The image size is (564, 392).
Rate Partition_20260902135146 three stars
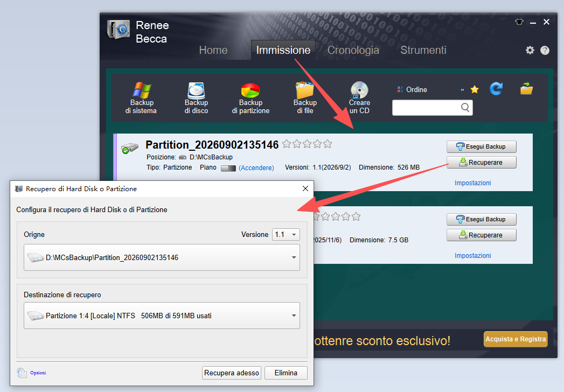pyautogui.click(x=307, y=144)
